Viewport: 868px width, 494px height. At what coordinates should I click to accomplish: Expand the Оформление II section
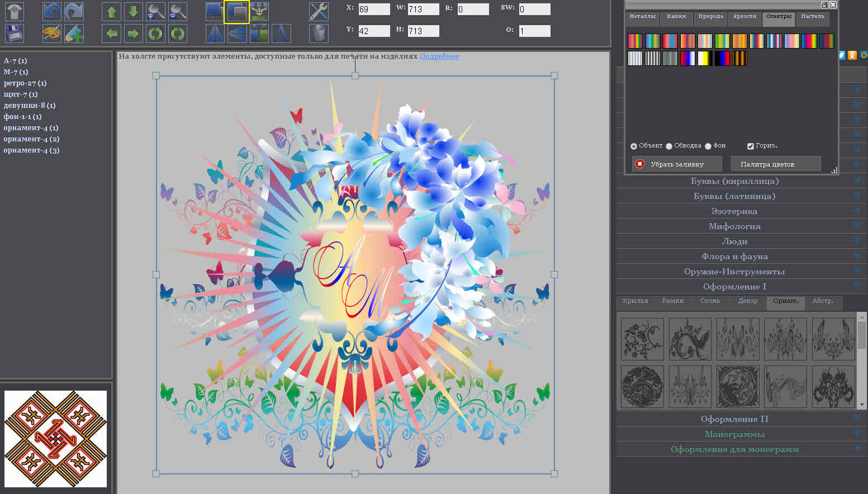pos(742,419)
